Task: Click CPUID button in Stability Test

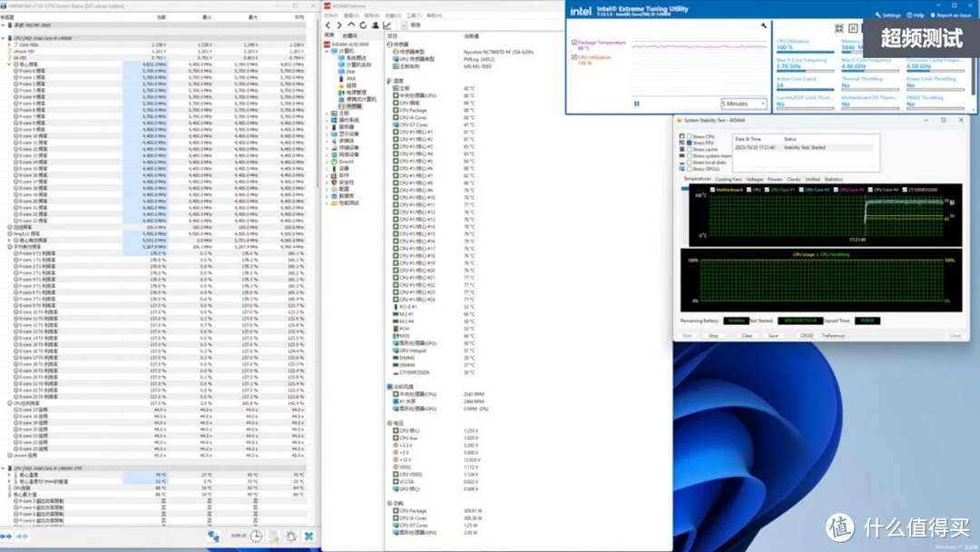Action: (807, 336)
